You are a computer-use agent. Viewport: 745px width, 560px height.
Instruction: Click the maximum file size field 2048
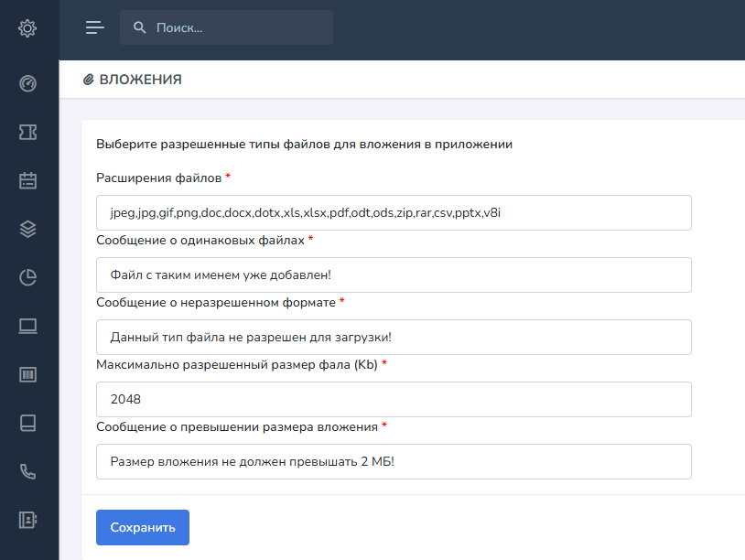point(394,399)
